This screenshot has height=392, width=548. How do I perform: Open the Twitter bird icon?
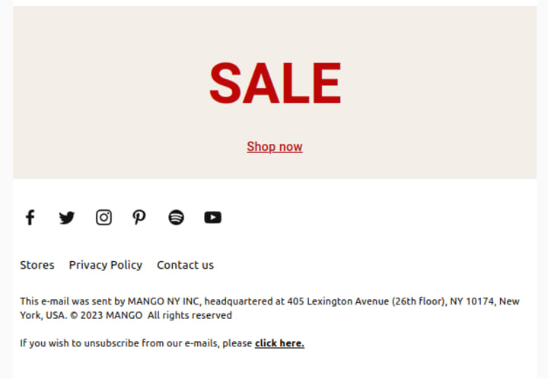67,218
